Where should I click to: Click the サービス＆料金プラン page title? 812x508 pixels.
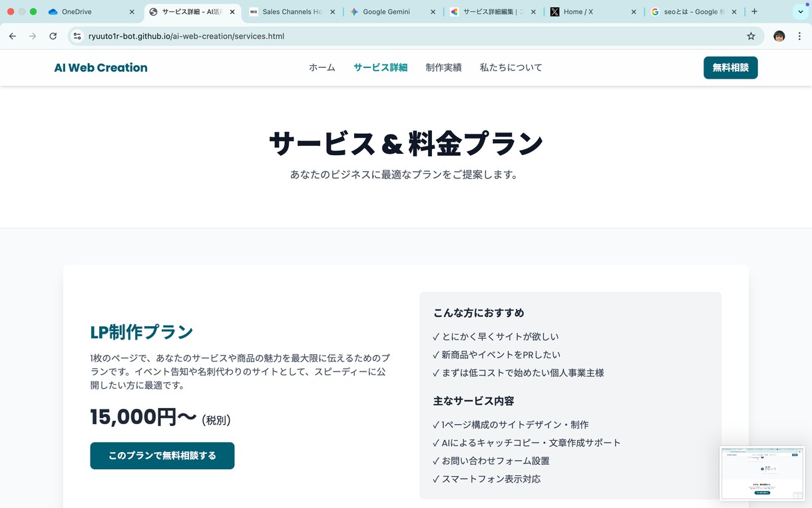point(406,143)
